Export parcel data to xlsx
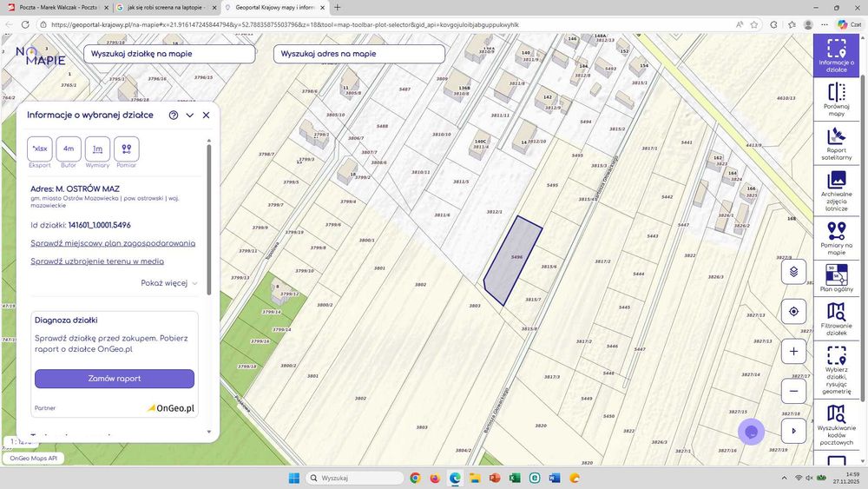868x489 pixels. point(40,149)
